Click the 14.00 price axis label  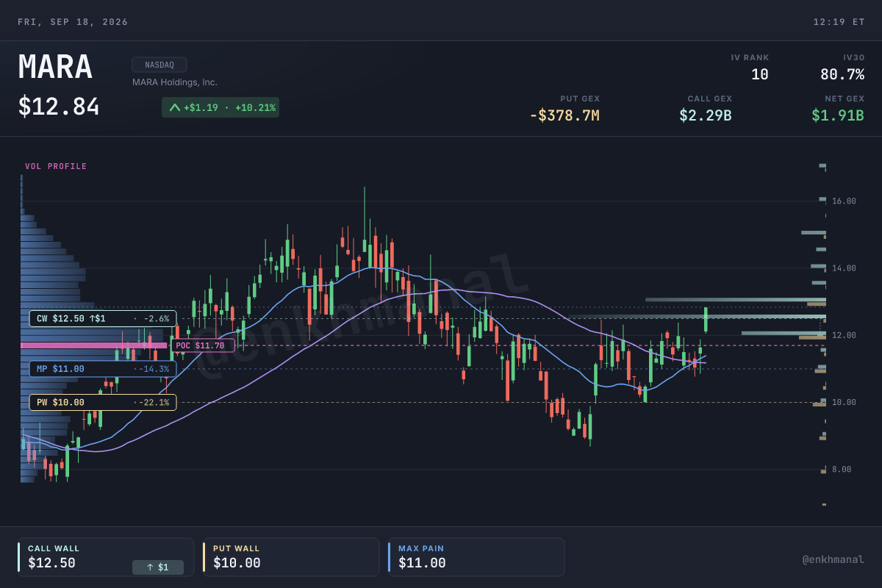[x=844, y=268]
